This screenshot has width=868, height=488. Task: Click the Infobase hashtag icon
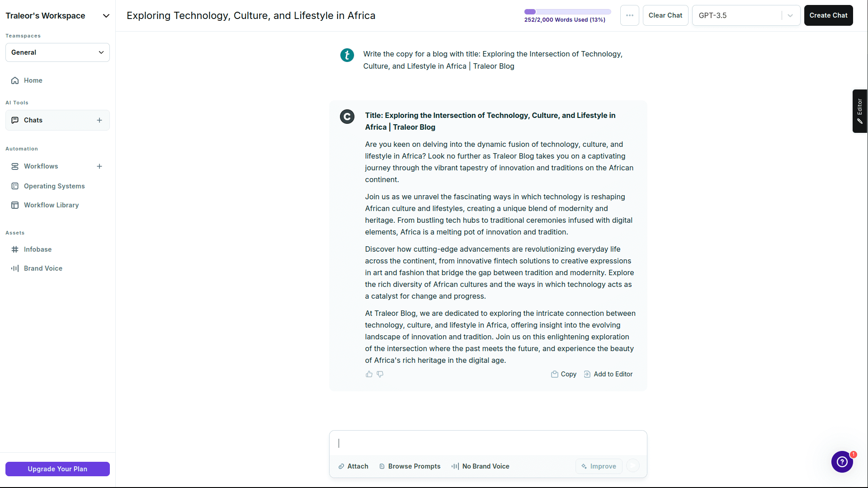point(15,249)
